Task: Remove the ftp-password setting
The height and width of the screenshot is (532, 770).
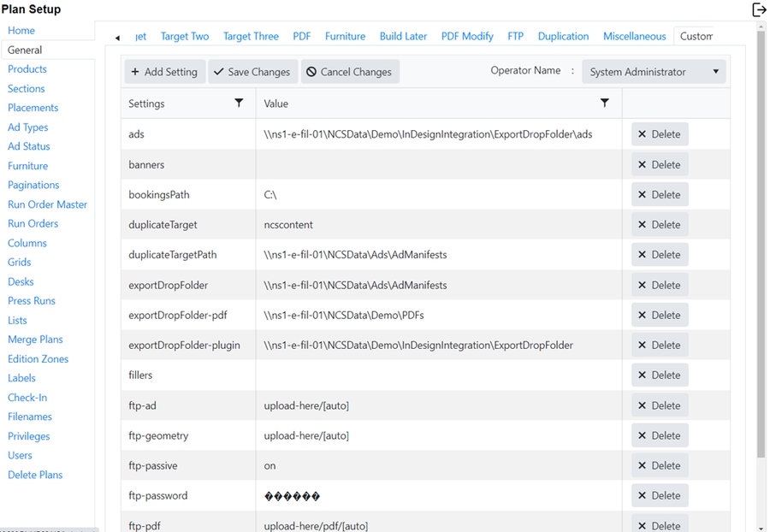Action: tap(660, 495)
